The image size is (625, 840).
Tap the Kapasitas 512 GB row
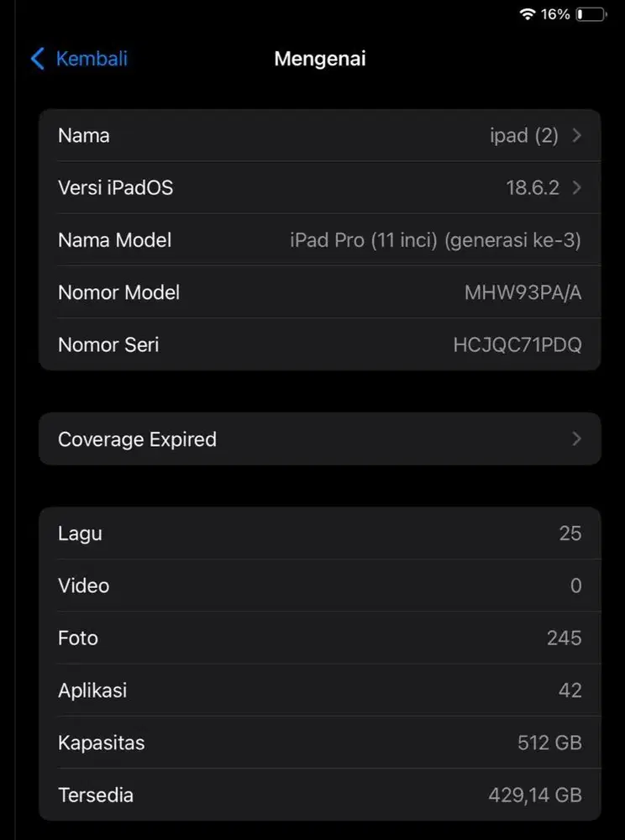(319, 743)
